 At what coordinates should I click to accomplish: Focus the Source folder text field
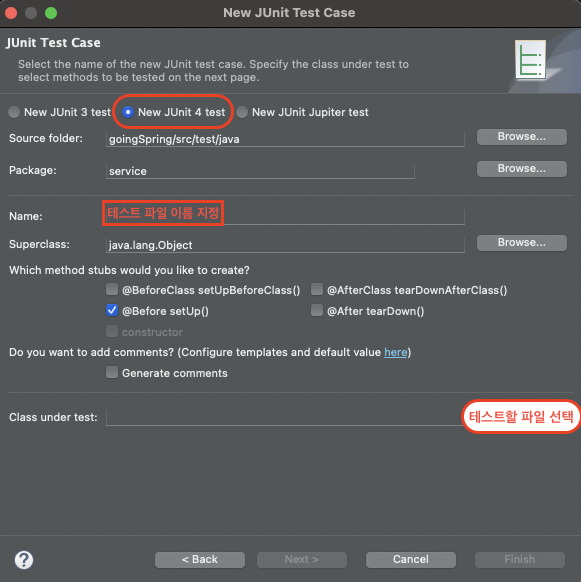(285, 139)
